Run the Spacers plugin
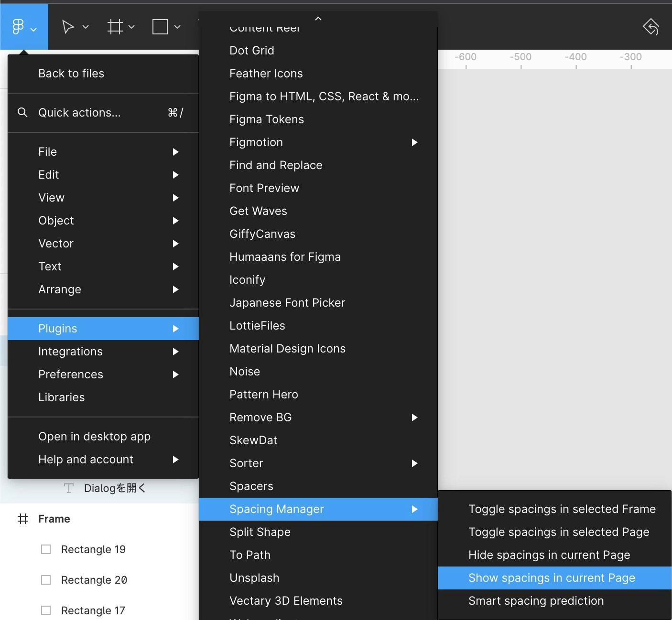 pyautogui.click(x=318, y=486)
